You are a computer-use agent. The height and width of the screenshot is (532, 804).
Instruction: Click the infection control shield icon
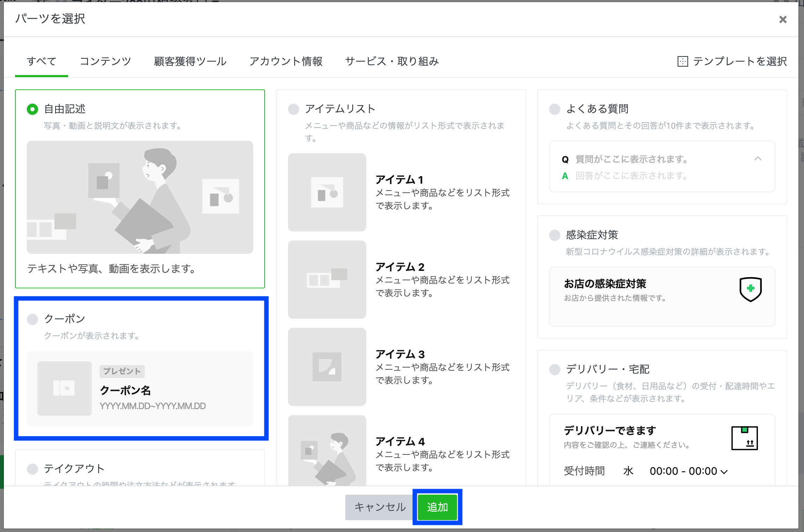click(750, 289)
